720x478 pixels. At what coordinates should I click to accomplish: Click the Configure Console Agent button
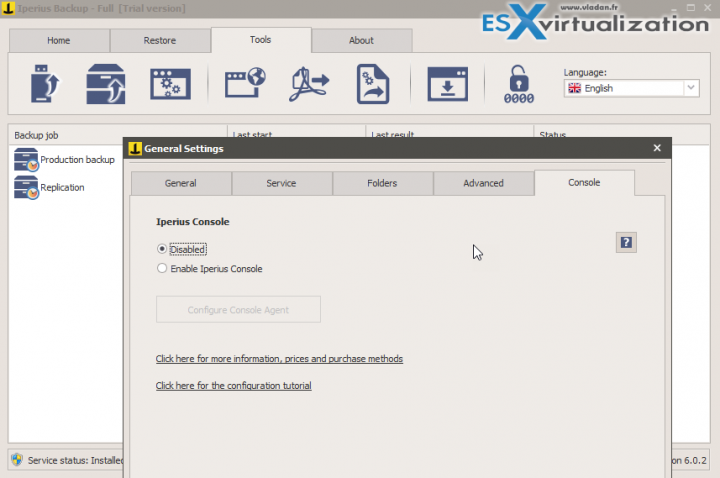coord(238,309)
